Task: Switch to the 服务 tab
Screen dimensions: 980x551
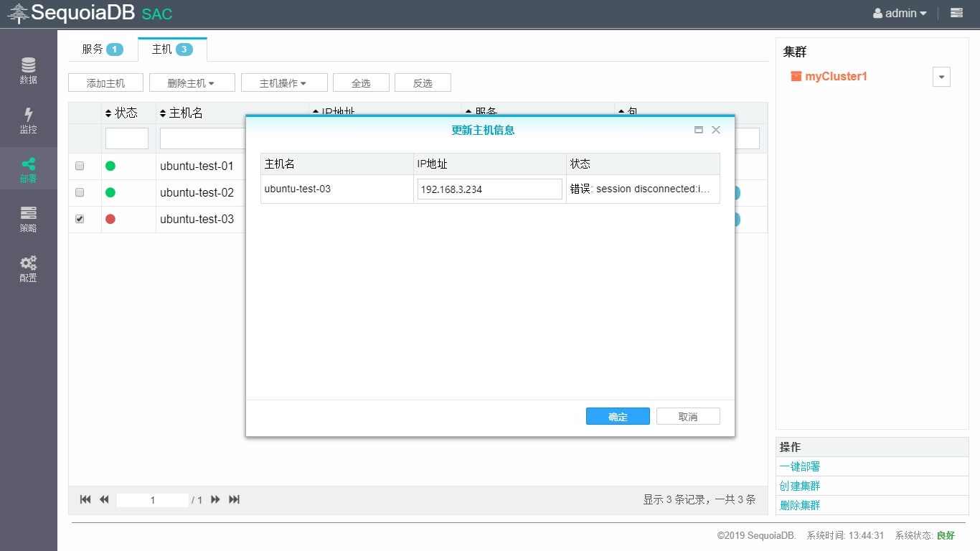Action: (102, 50)
